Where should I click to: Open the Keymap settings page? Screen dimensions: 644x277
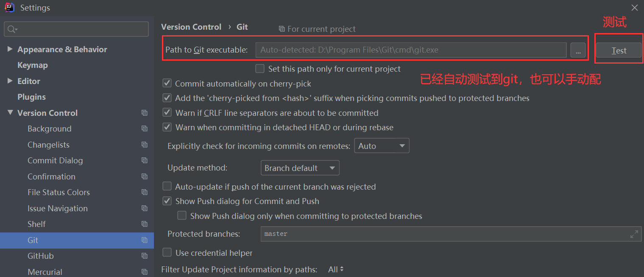coord(33,65)
